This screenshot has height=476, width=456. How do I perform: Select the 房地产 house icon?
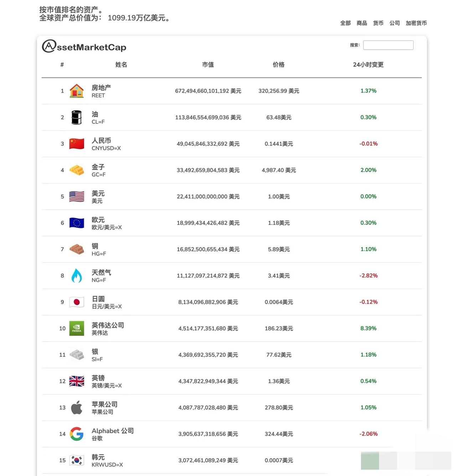click(76, 91)
